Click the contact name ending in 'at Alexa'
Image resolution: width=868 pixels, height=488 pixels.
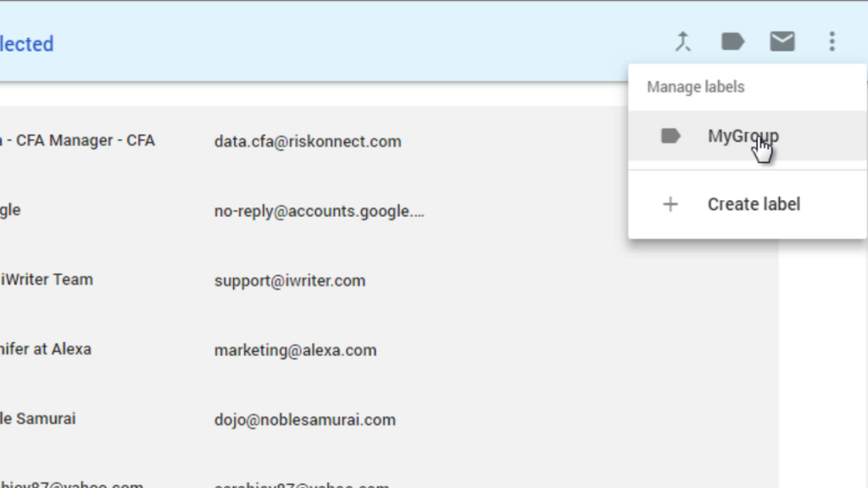(46, 350)
